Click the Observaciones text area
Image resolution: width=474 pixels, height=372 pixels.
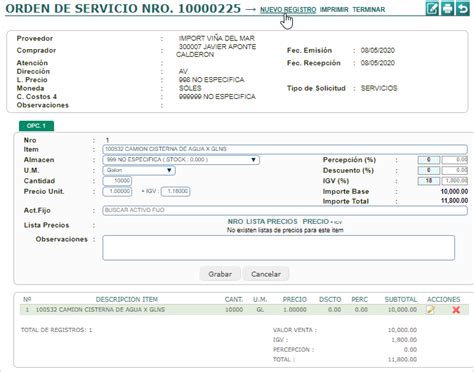279,248
